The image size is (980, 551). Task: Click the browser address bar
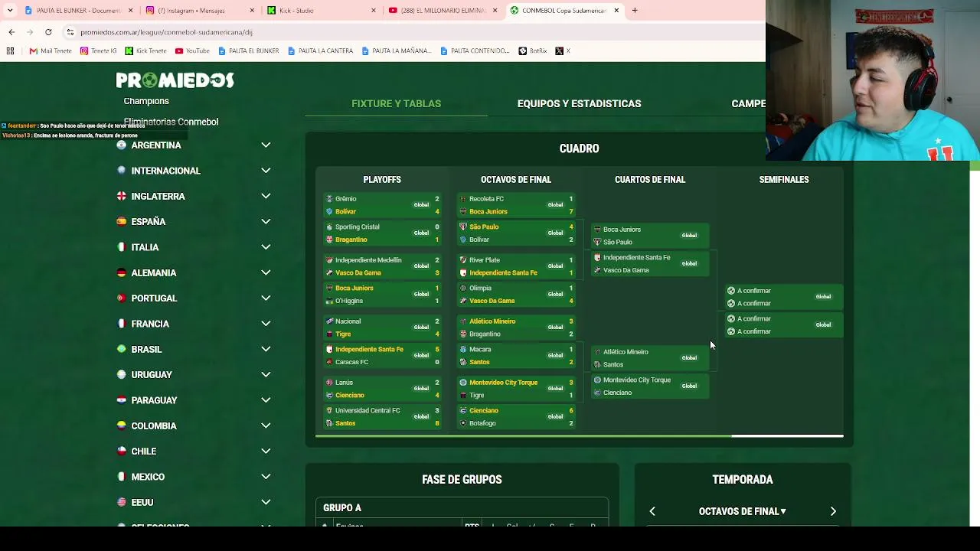pos(413,32)
